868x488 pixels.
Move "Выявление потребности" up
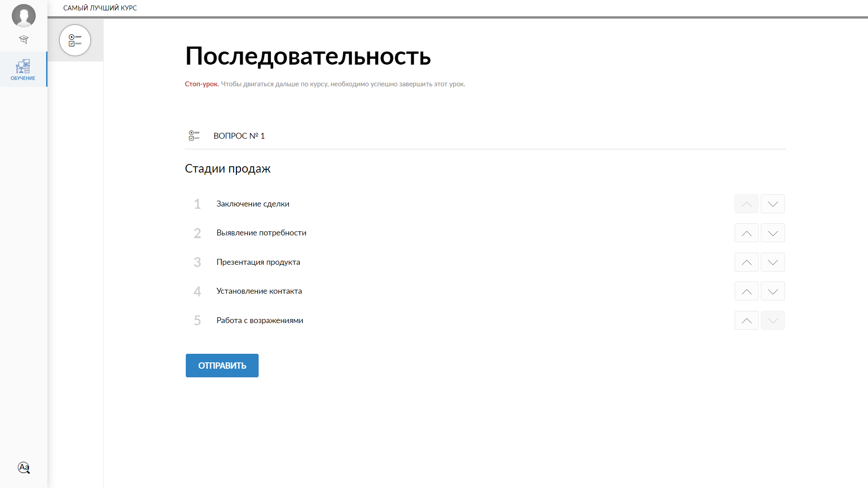coord(746,233)
